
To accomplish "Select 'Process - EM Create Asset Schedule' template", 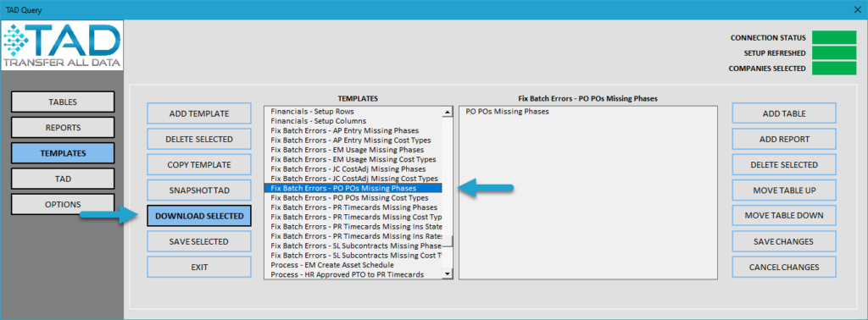I will coord(353,265).
